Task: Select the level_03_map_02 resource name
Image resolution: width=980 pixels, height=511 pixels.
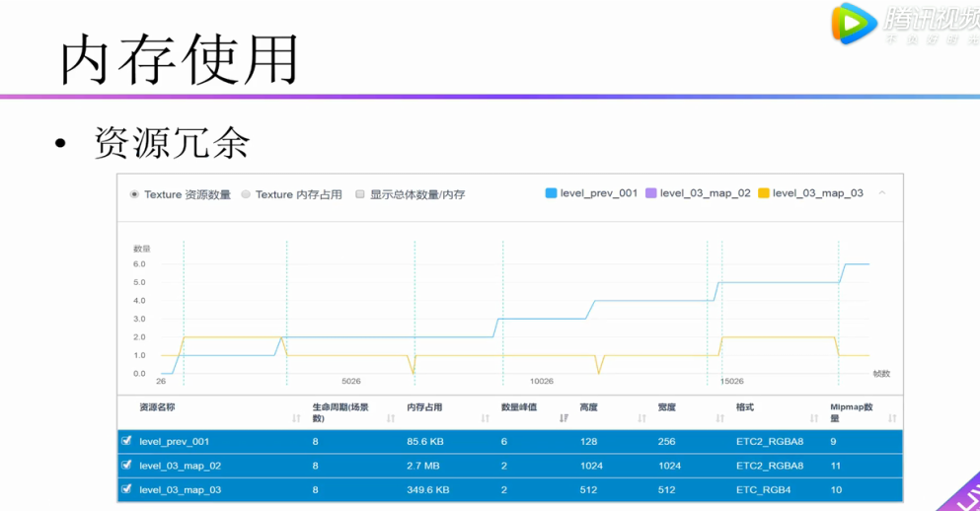Action: click(x=180, y=466)
